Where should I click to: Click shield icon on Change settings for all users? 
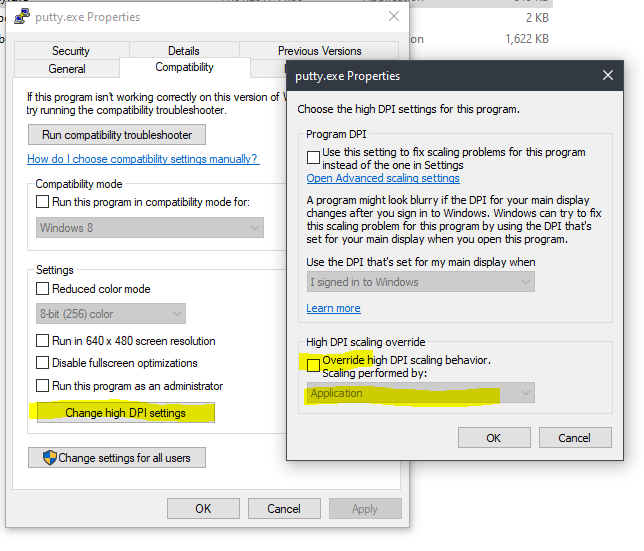pyautogui.click(x=50, y=457)
